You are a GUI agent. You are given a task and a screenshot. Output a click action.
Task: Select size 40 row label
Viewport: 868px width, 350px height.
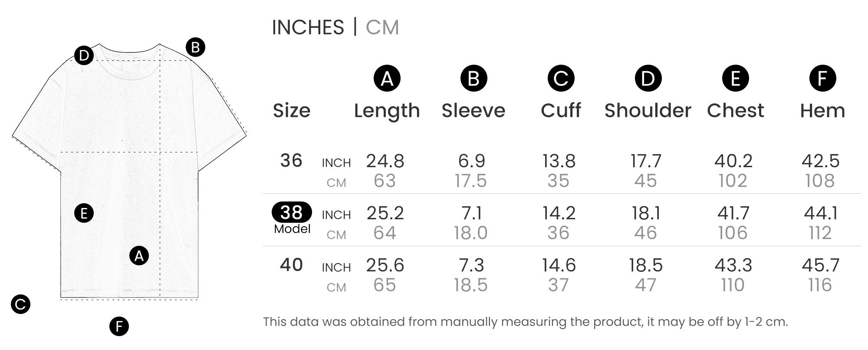(x=291, y=265)
